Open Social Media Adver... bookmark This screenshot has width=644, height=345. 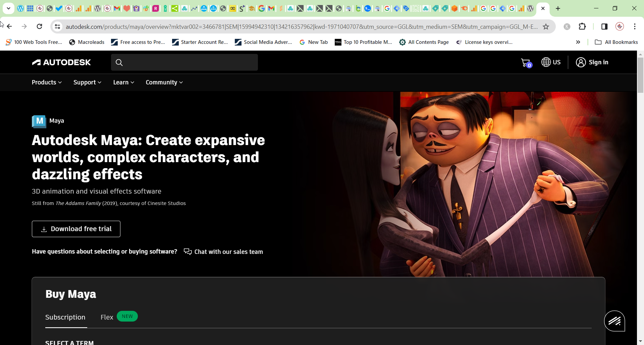click(x=263, y=42)
